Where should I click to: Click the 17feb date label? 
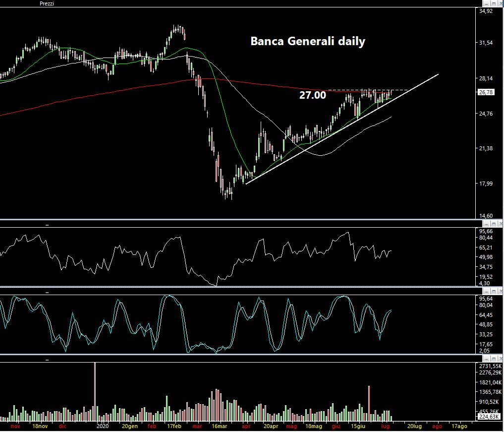(x=174, y=426)
